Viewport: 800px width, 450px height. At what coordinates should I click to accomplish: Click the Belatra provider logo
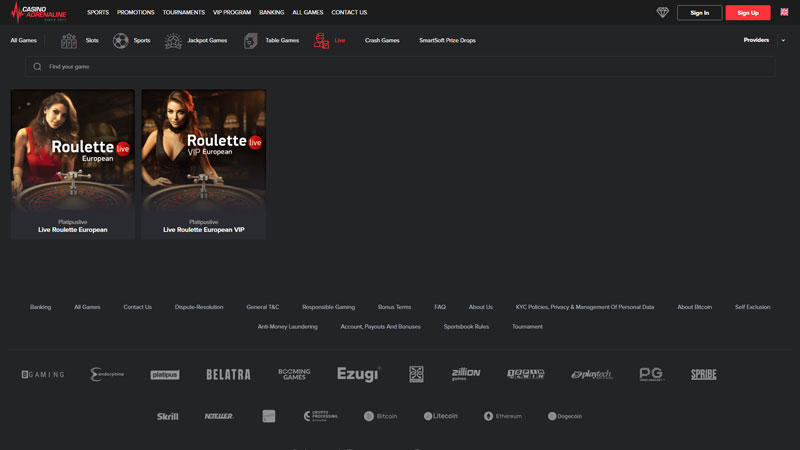pyautogui.click(x=228, y=374)
